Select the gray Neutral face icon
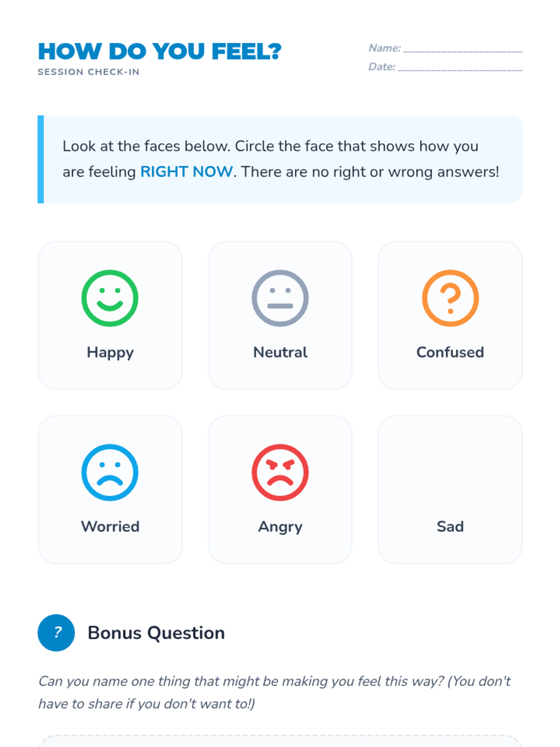Screen dimensions: 560x747 280,298
